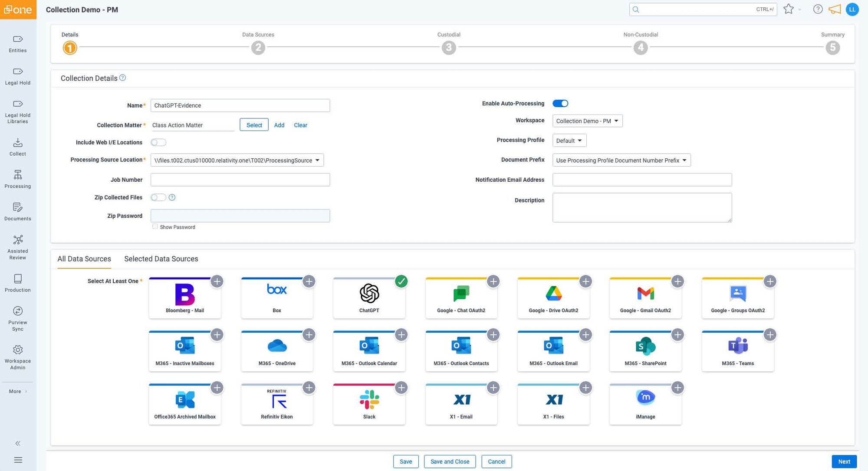Disable the Enable Auto-Processing toggle
The image size is (868, 471).
pos(560,103)
